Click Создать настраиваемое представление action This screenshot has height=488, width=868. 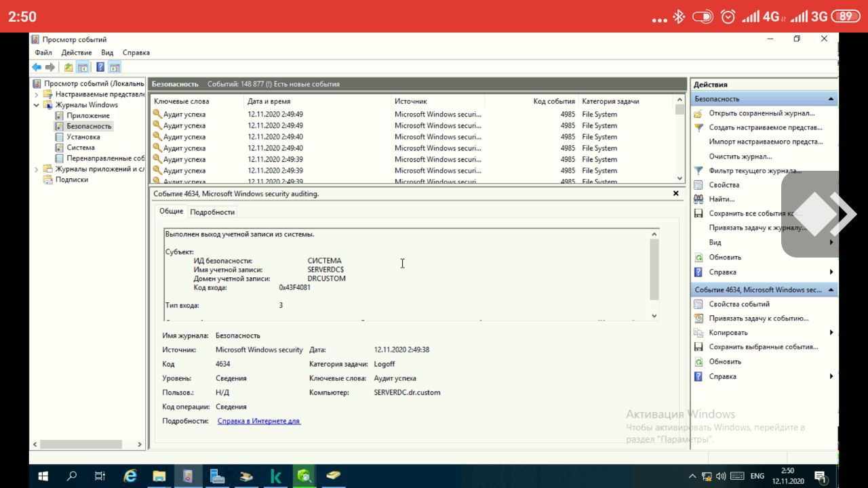tap(766, 127)
